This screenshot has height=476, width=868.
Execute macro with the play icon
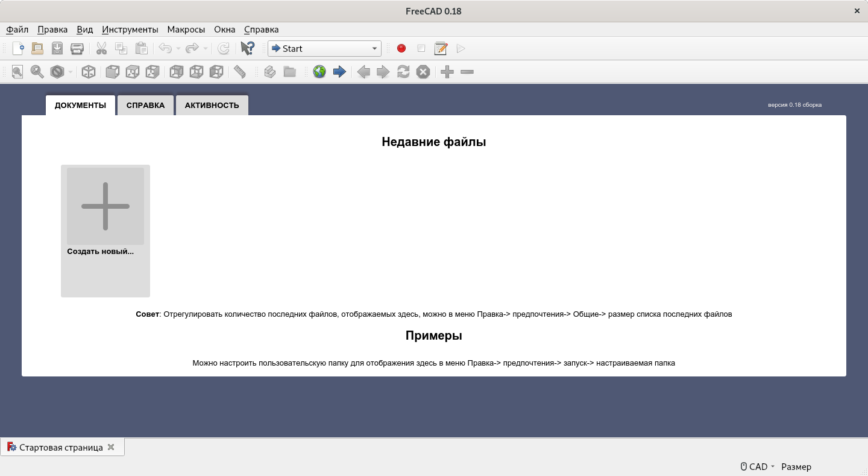(x=461, y=48)
